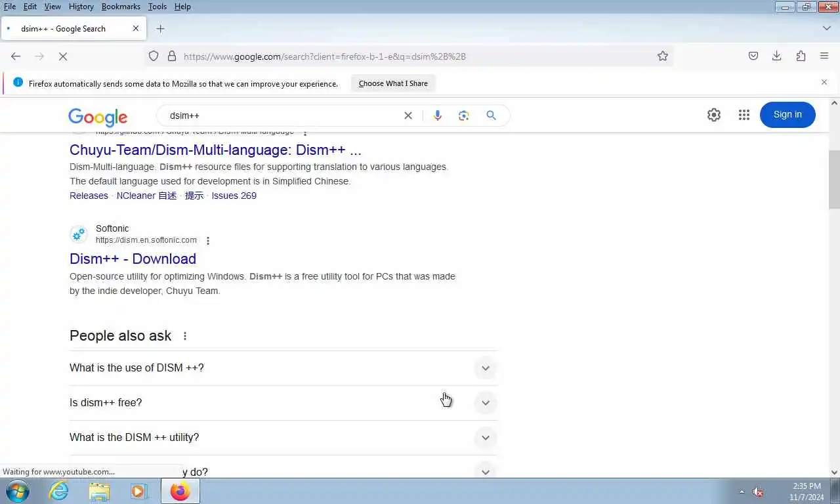Open Windows Media Player from taskbar

139,491
